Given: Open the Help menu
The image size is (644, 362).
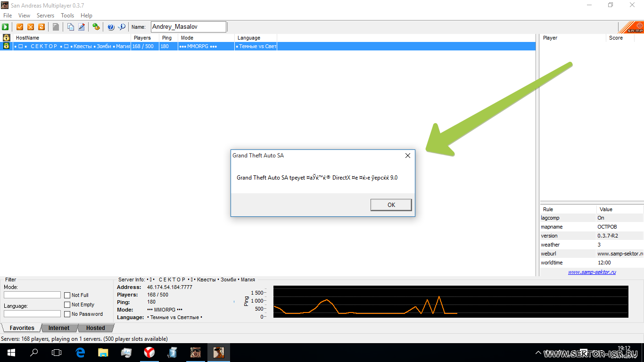Looking at the screenshot, I should pyautogui.click(x=86, y=16).
